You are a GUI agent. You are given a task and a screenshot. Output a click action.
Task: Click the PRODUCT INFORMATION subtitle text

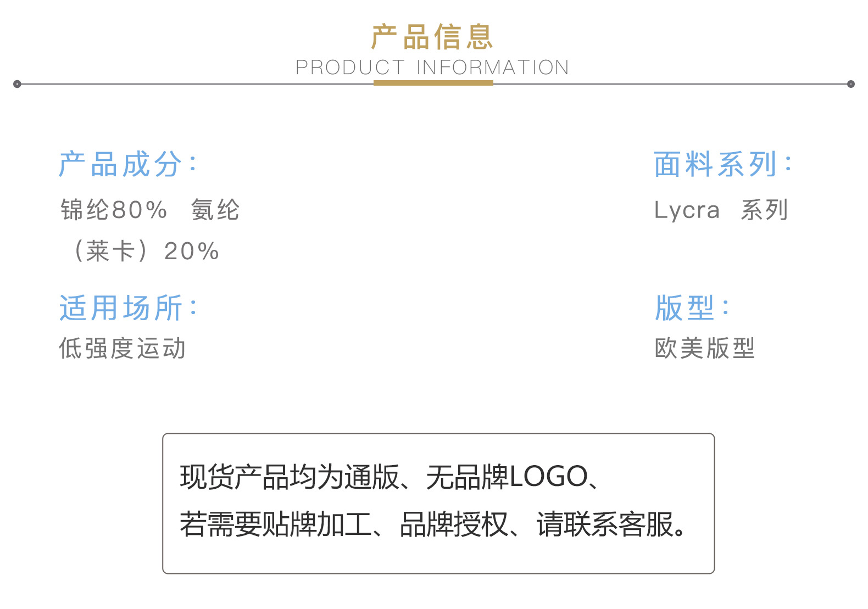pos(432,68)
